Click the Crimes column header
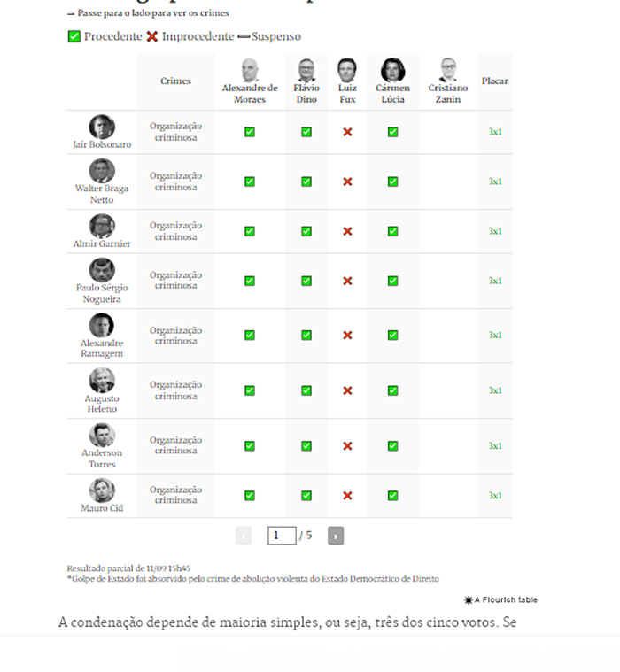The height and width of the screenshot is (672, 620). 175,81
